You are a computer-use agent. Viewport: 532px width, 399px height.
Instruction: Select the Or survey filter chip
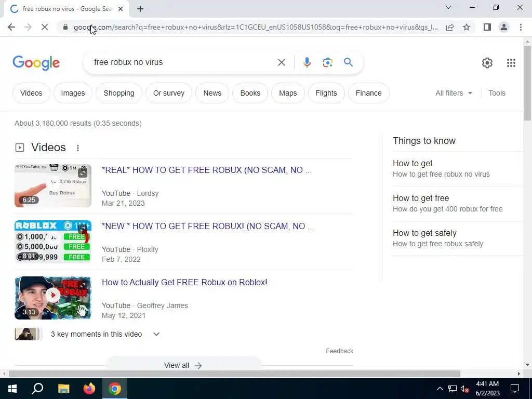pyautogui.click(x=169, y=93)
